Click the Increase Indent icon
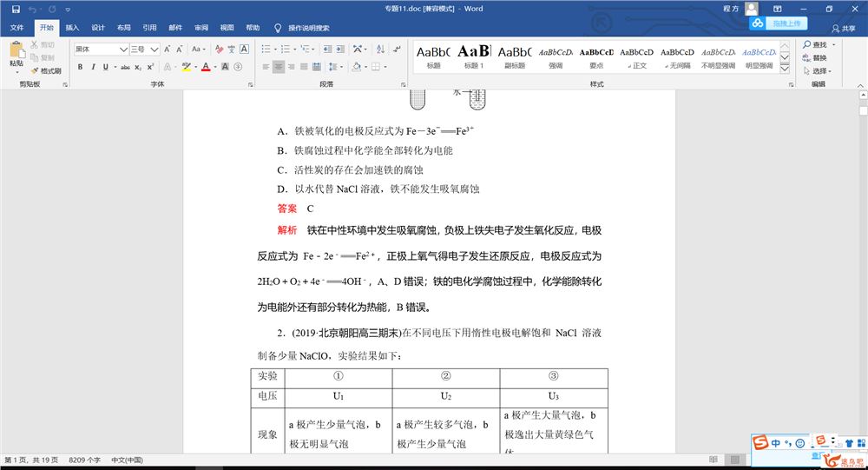868x470 pixels. click(x=340, y=50)
